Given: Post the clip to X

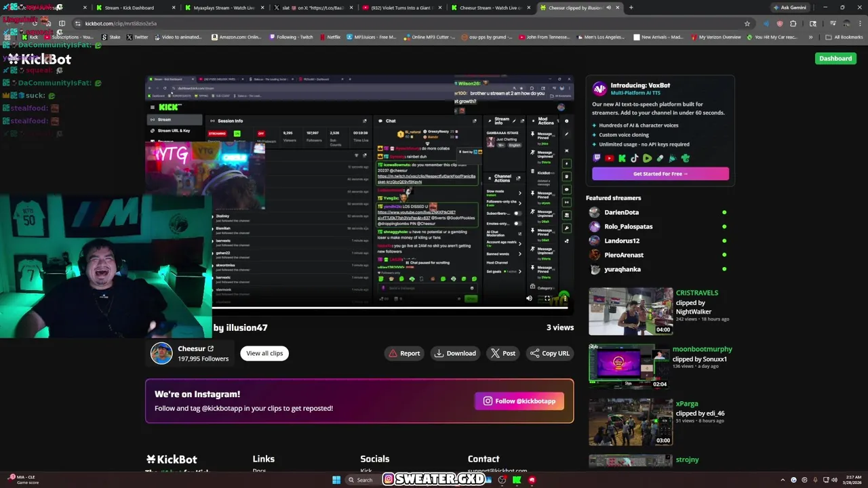Looking at the screenshot, I should coord(503,353).
